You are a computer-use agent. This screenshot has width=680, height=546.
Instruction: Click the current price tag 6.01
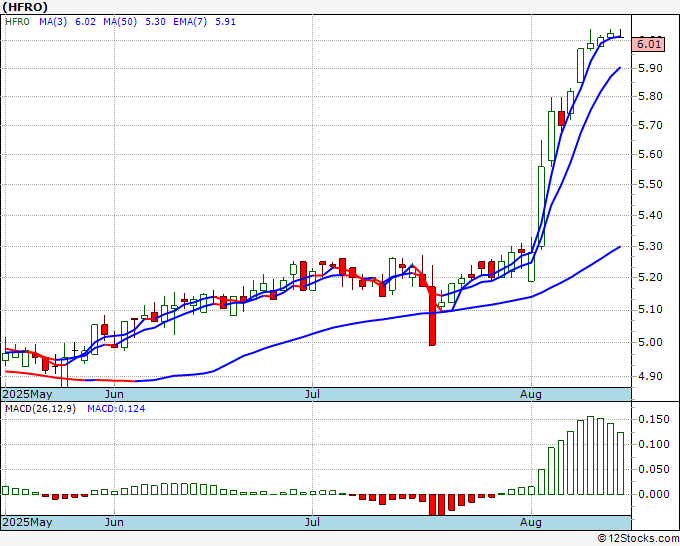pos(648,44)
